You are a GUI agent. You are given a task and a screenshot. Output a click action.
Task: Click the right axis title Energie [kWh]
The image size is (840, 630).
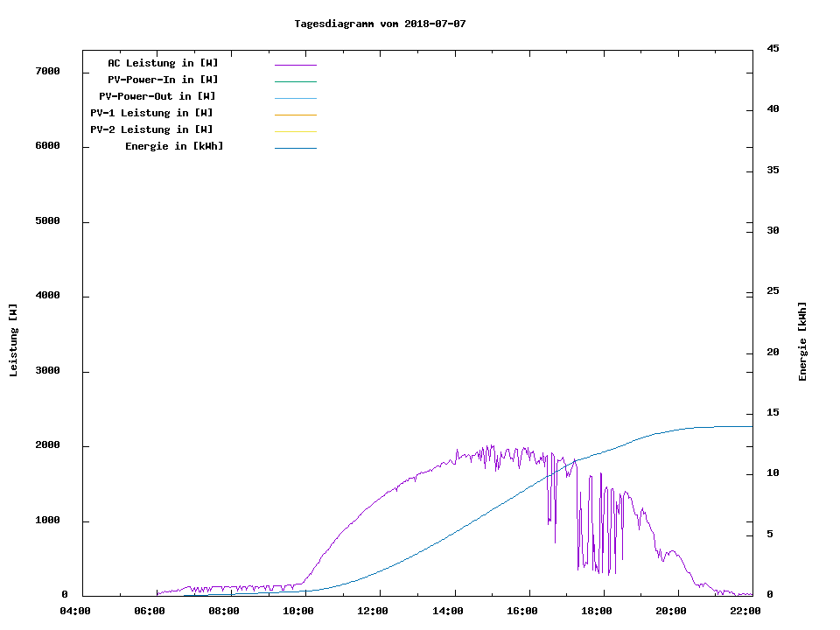pyautogui.click(x=802, y=341)
